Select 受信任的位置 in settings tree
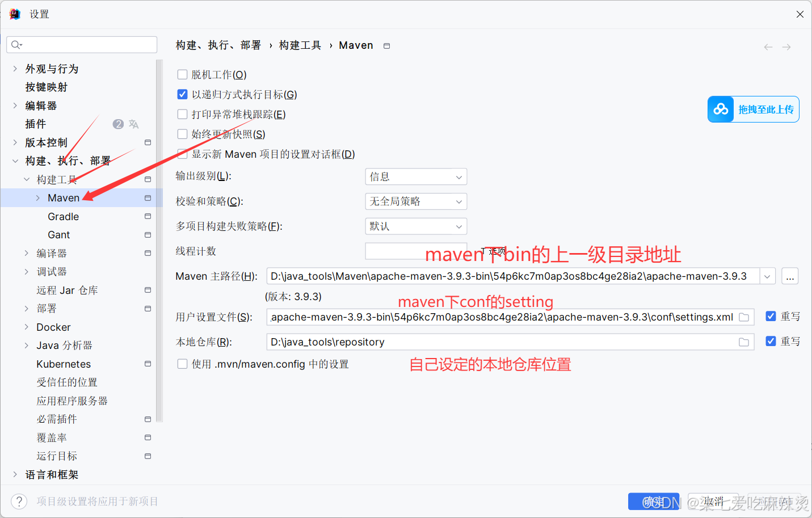The image size is (812, 518). pyautogui.click(x=67, y=382)
